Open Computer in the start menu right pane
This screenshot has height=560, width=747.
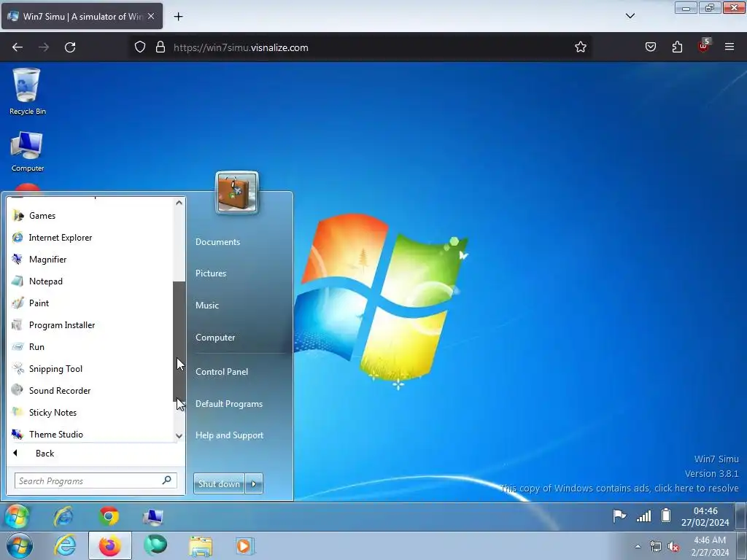click(x=215, y=338)
